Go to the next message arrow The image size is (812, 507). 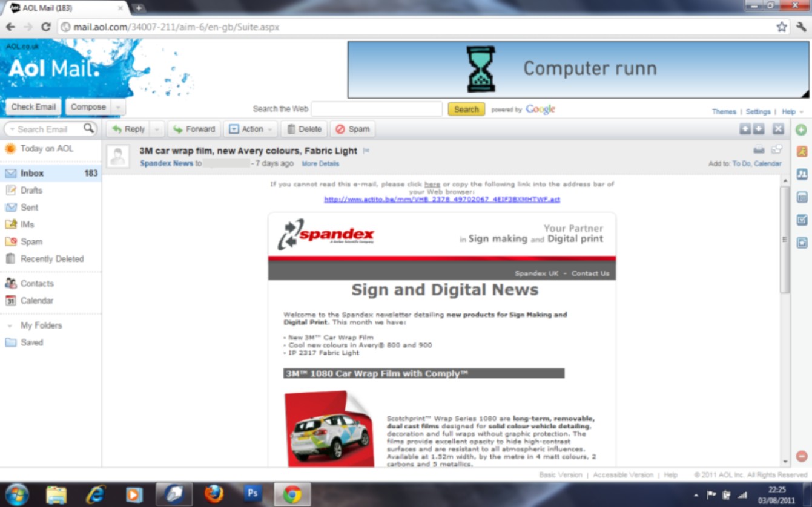758,129
